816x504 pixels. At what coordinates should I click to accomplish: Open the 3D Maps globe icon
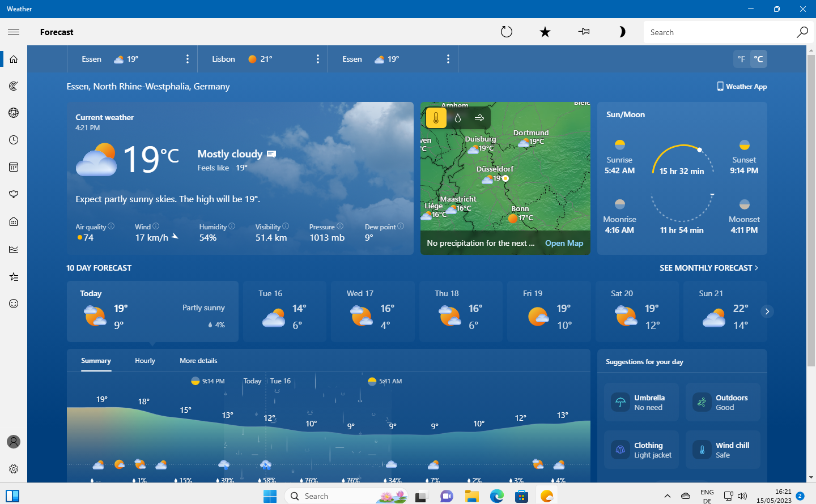tap(13, 113)
